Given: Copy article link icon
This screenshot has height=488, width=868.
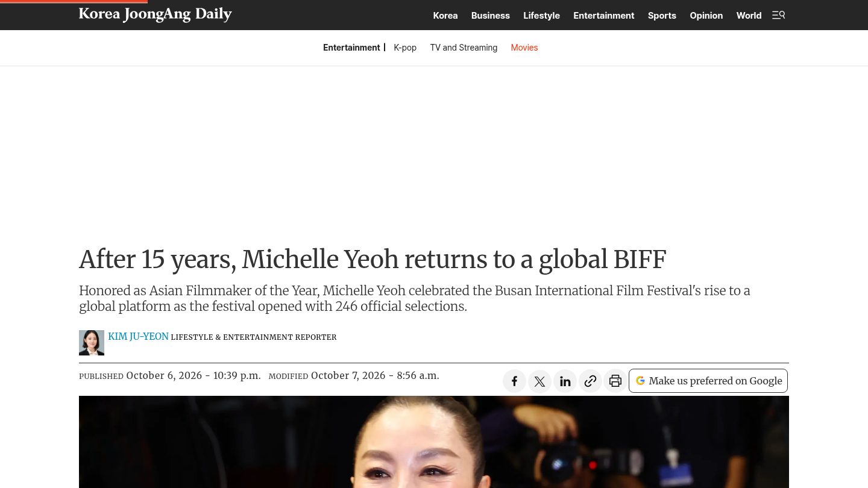Looking at the screenshot, I should coord(590,381).
